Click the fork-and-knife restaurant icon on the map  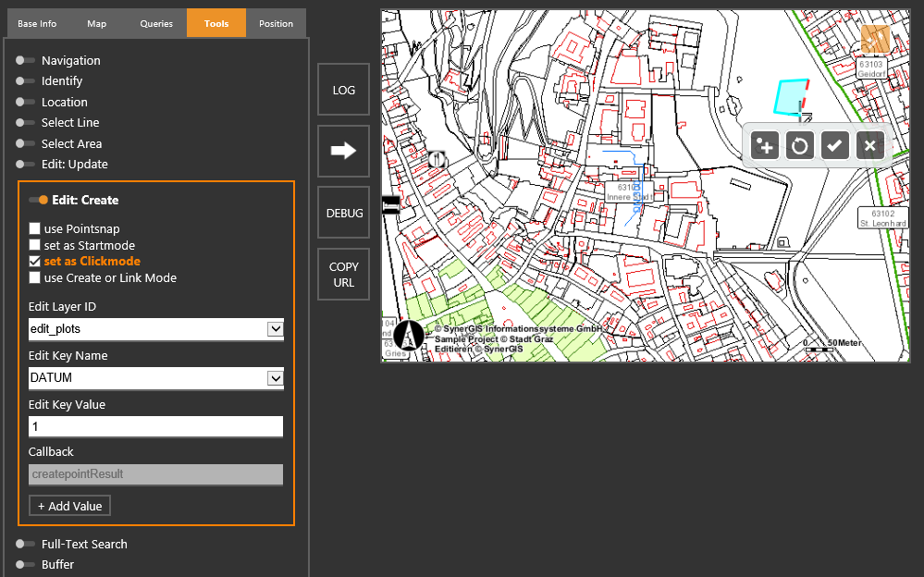click(437, 159)
